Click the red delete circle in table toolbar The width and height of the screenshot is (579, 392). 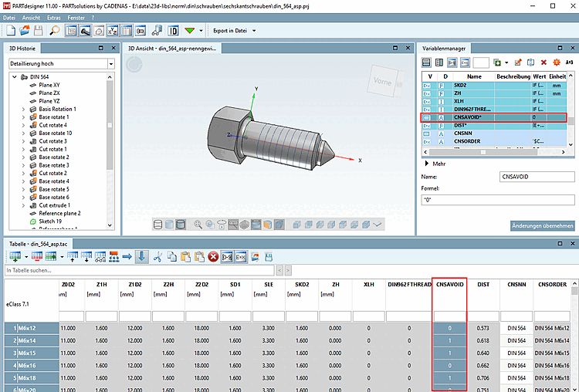point(213,256)
